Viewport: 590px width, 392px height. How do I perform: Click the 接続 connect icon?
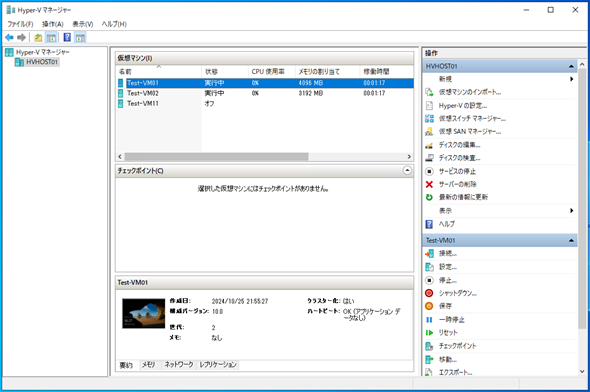click(429, 254)
